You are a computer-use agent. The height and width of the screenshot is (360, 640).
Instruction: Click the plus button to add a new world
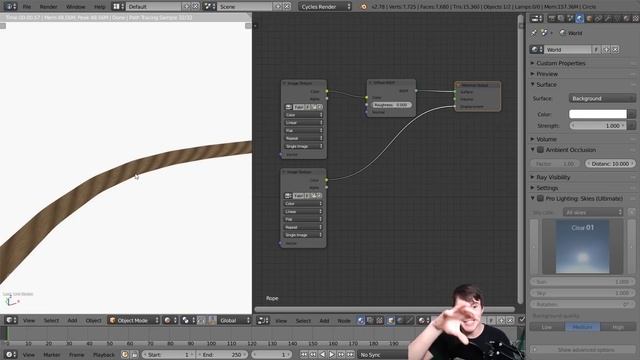tap(606, 49)
